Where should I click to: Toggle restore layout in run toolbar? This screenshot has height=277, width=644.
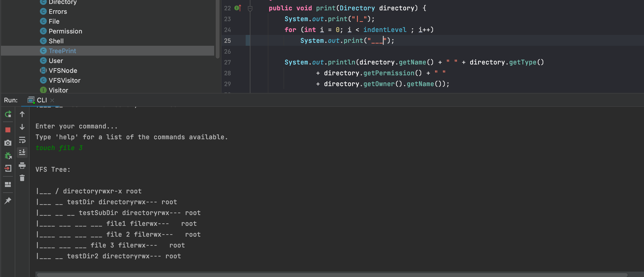[x=8, y=184]
